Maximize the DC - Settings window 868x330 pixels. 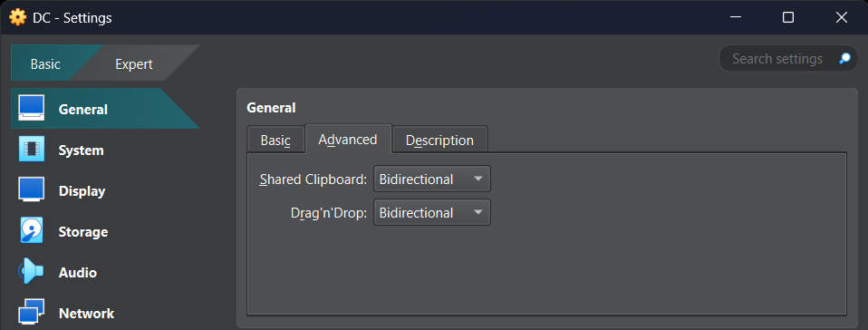point(787,18)
